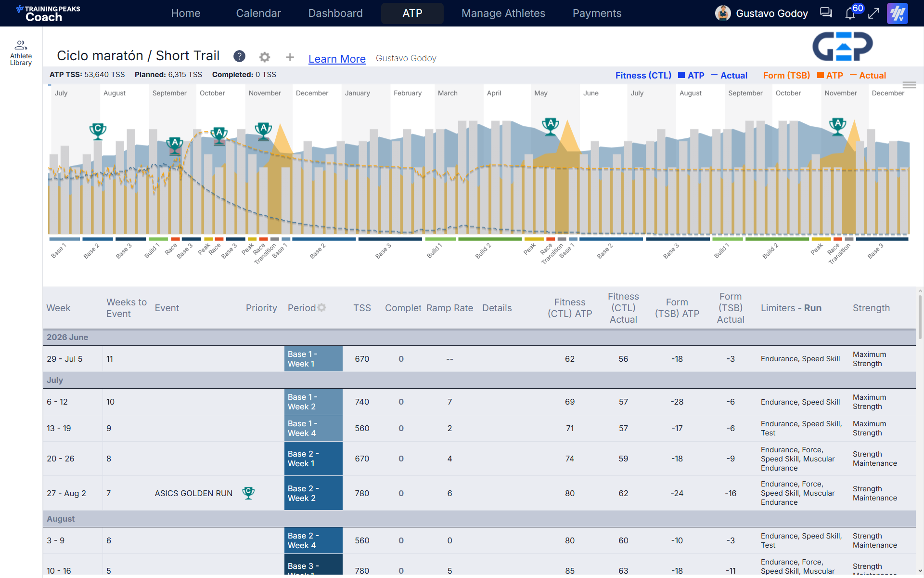Click ATP TSS 53,640 total
The image size is (924, 578).
[x=87, y=75]
